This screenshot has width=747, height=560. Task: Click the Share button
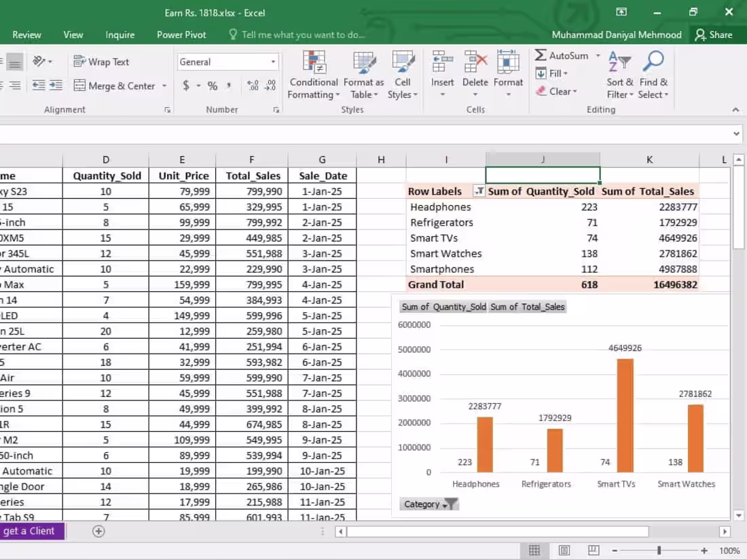pos(714,35)
